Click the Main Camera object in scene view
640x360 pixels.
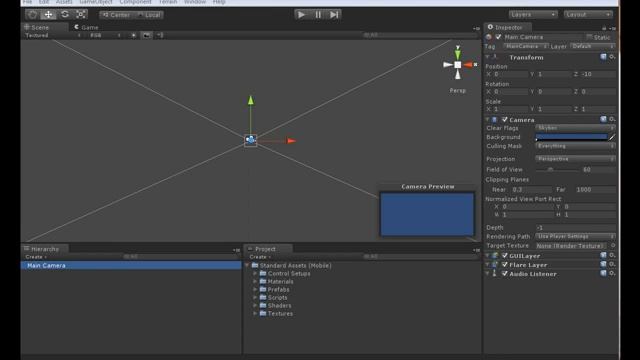point(251,140)
